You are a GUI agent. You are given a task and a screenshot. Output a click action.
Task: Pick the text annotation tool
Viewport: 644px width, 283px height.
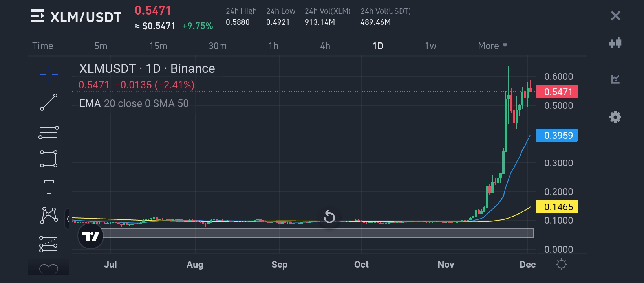pyautogui.click(x=49, y=187)
